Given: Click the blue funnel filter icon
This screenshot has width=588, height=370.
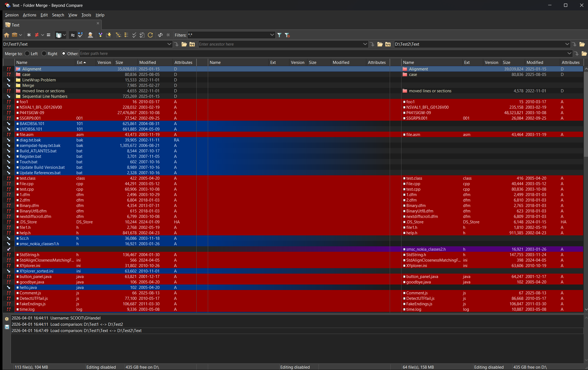Looking at the screenshot, I should (x=280, y=35).
